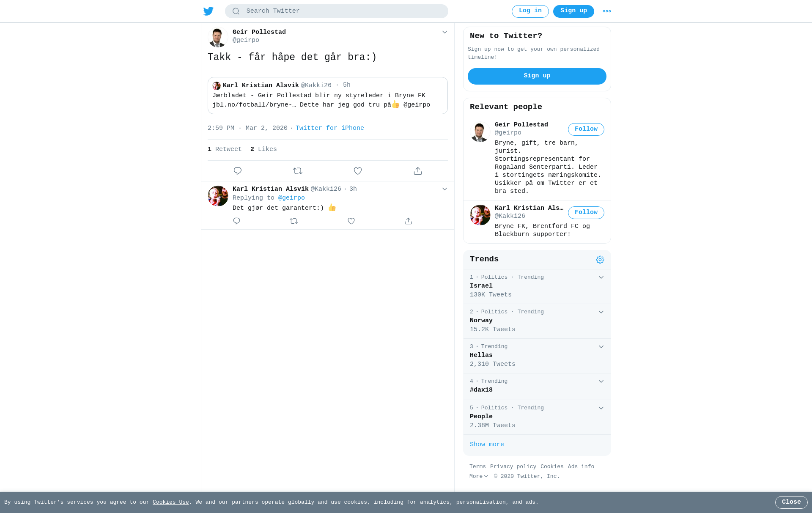Image resolution: width=812 pixels, height=513 pixels.
Task: Open the More footer menu
Action: 479,477
